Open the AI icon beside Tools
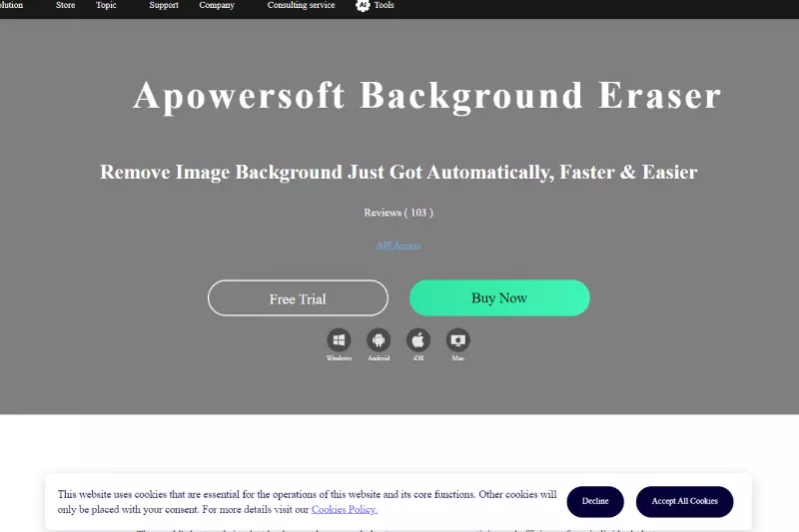 (363, 5)
